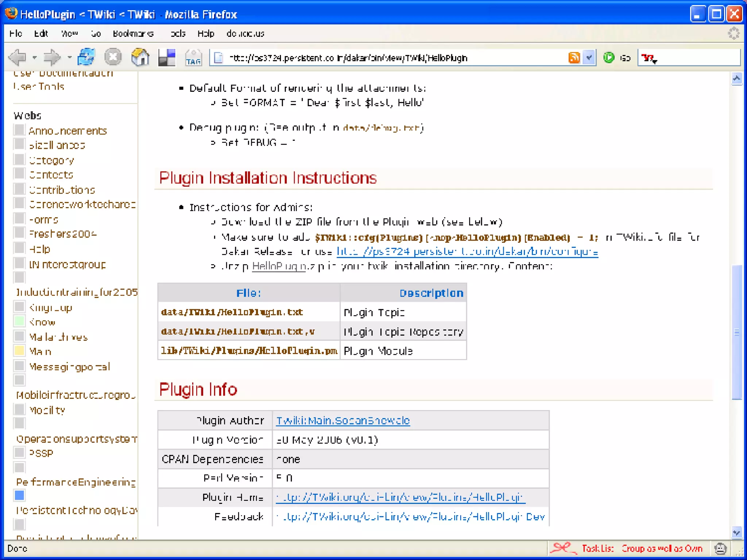Screen dimensions: 747x560
Task: Open the TWiki:Main.SopanShewale author link
Action: [x=342, y=421]
